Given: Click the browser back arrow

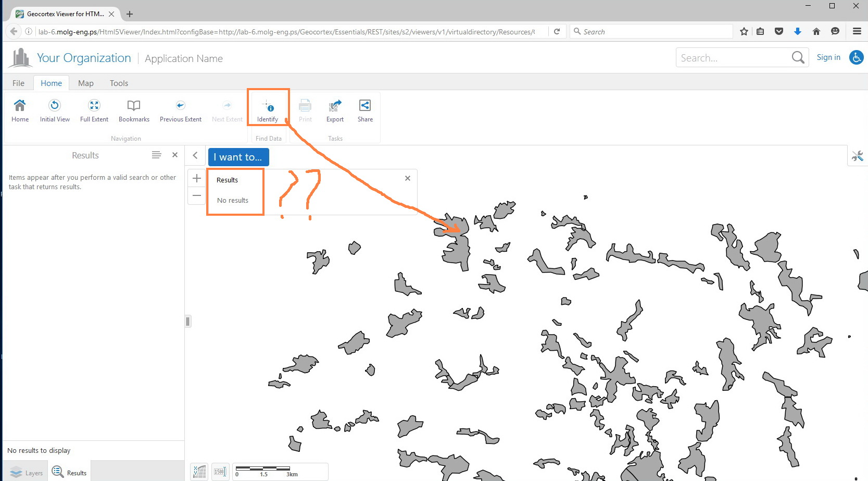Looking at the screenshot, I should point(14,31).
